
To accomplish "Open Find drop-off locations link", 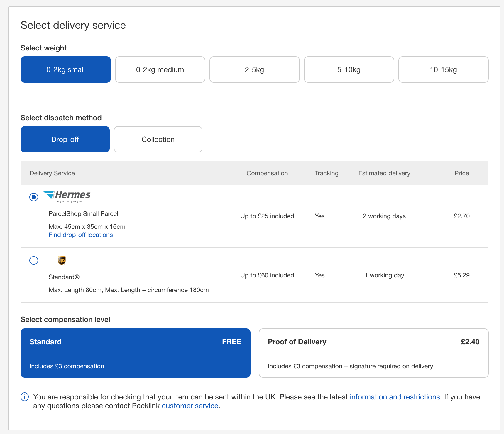I will (x=81, y=235).
